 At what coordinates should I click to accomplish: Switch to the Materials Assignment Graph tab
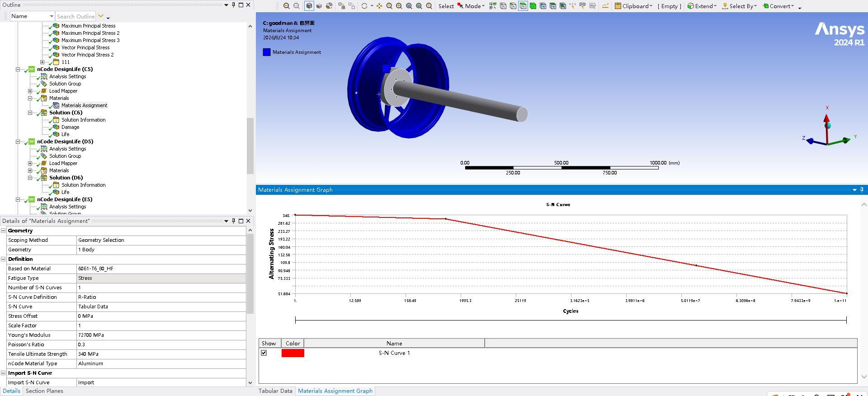pos(335,391)
